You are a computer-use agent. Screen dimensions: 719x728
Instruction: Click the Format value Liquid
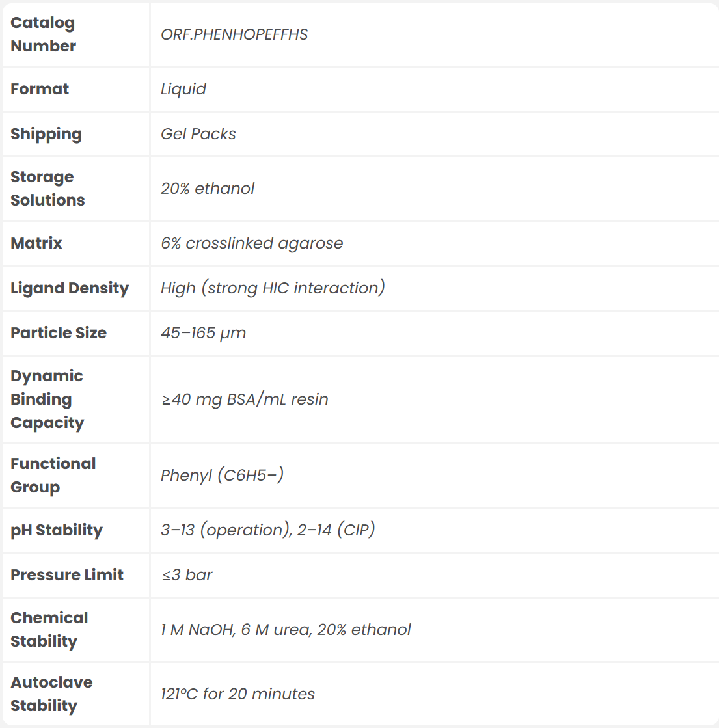pos(183,89)
